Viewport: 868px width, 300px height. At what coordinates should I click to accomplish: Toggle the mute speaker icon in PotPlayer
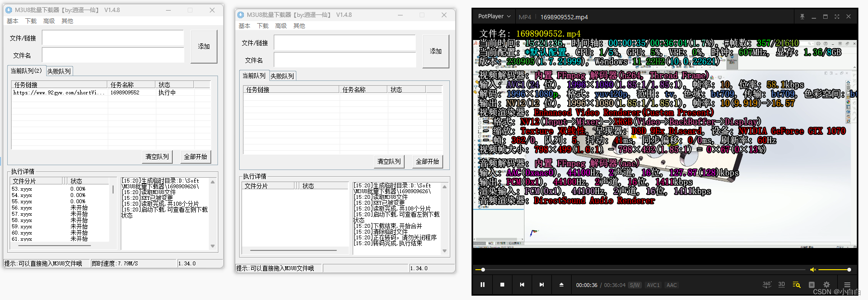[x=813, y=270]
